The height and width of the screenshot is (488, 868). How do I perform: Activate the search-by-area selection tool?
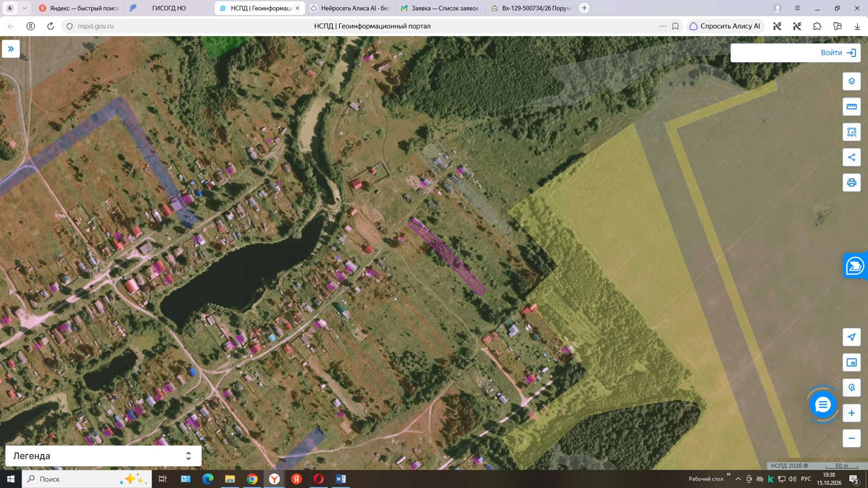pyautogui.click(x=852, y=132)
